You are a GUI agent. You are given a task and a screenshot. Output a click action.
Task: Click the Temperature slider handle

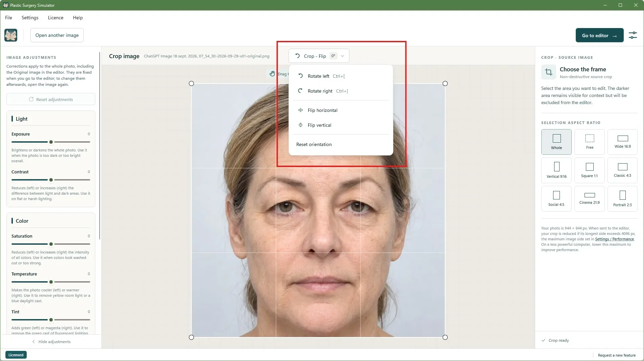coord(51,282)
